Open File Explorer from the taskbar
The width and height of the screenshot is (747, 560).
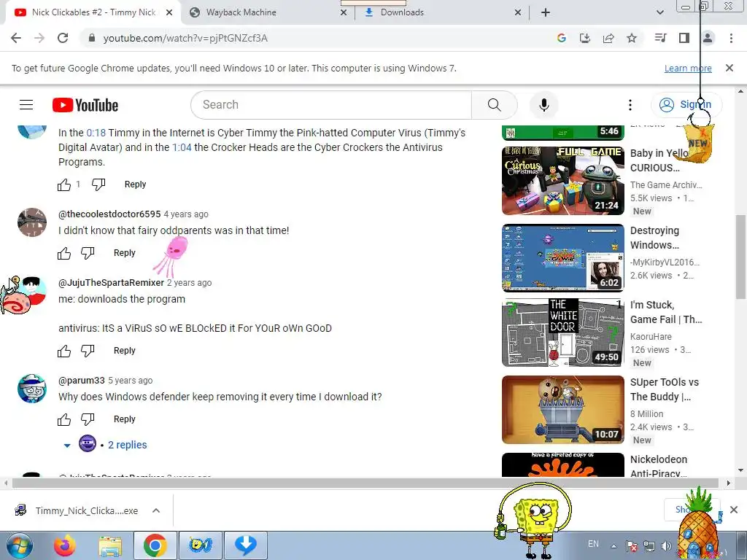tap(110, 545)
